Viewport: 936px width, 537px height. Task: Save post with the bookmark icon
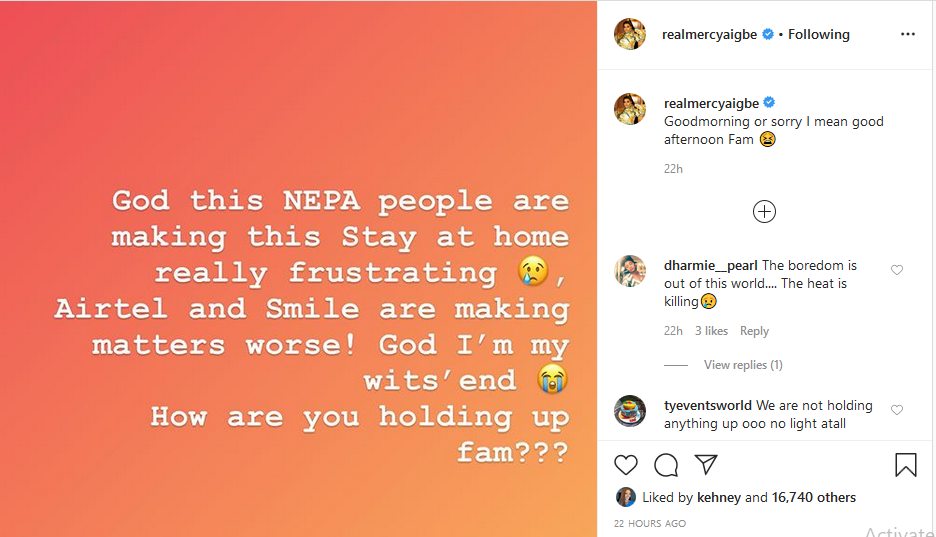pyautogui.click(x=906, y=465)
